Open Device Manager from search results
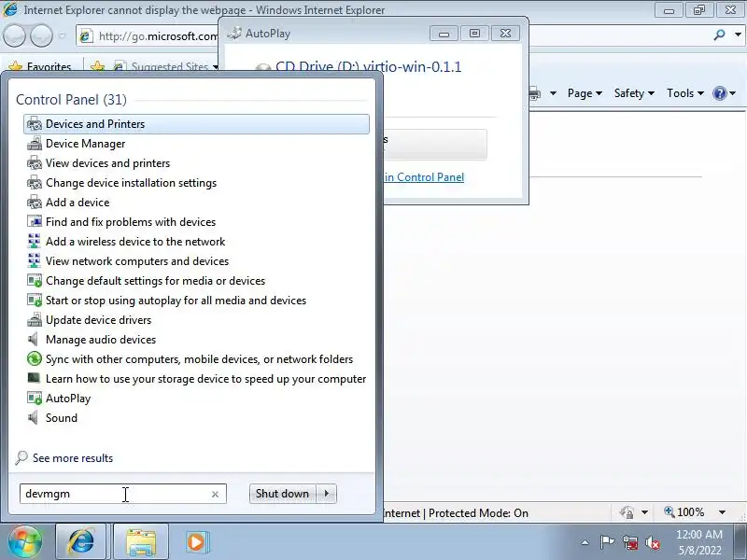This screenshot has height=560, width=747. [x=196, y=144]
